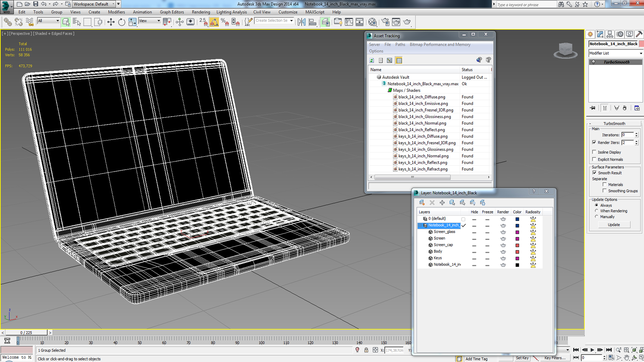Switch Asset Tracking to table view
The width and height of the screenshot is (644, 362).
399,61
